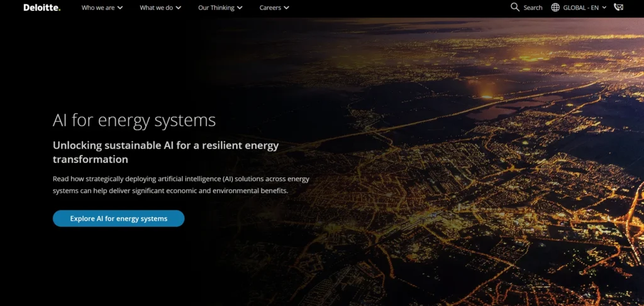Viewport: 644px width, 306px height.
Task: Click the Unlocking sustainable AI subheading
Action: [166, 152]
